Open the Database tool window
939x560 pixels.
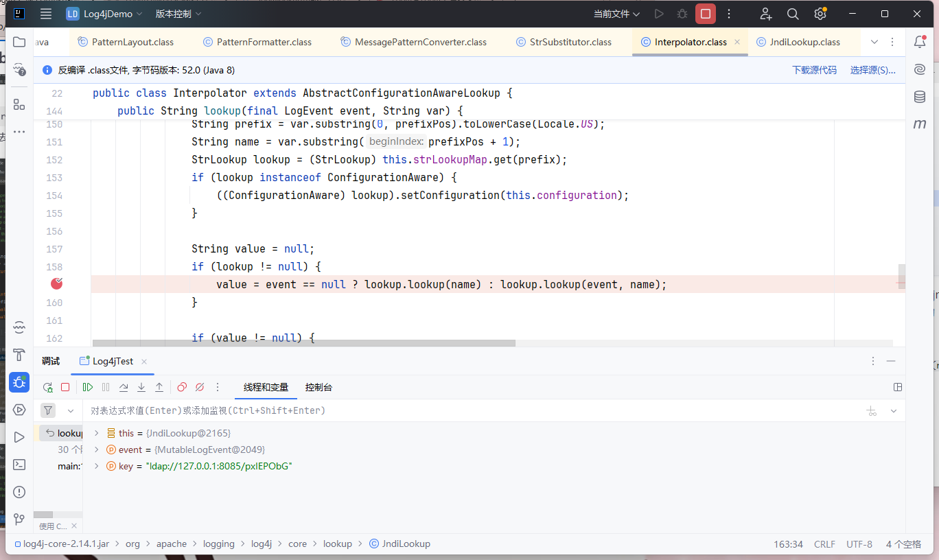point(920,97)
